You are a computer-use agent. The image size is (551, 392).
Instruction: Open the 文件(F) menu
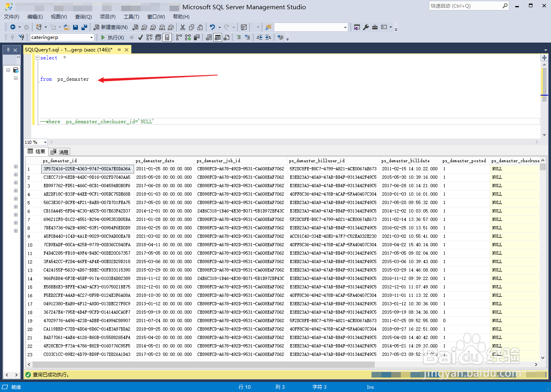(x=12, y=16)
